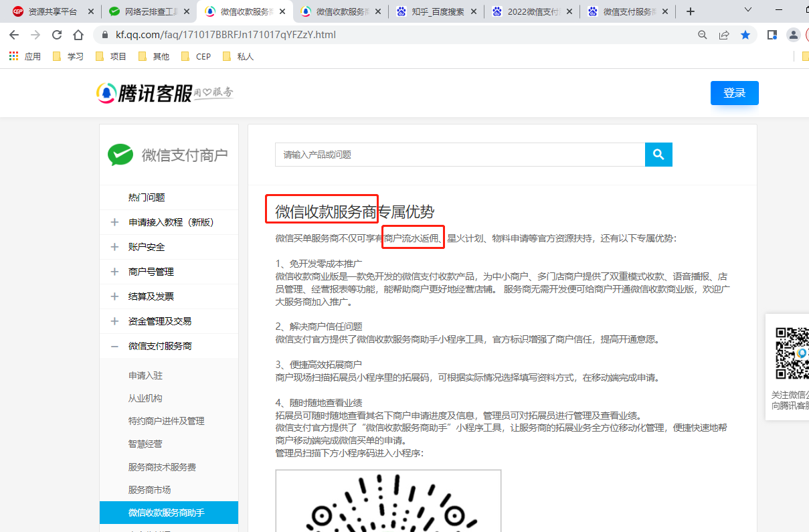809x532 pixels.
Task: Switch to the 知乎_百度搜索 tab
Action: click(438, 11)
